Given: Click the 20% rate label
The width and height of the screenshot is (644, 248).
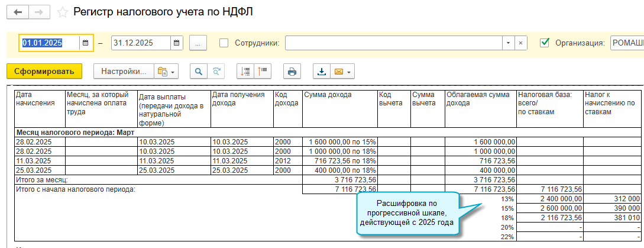Looking at the screenshot, I should (508, 227).
